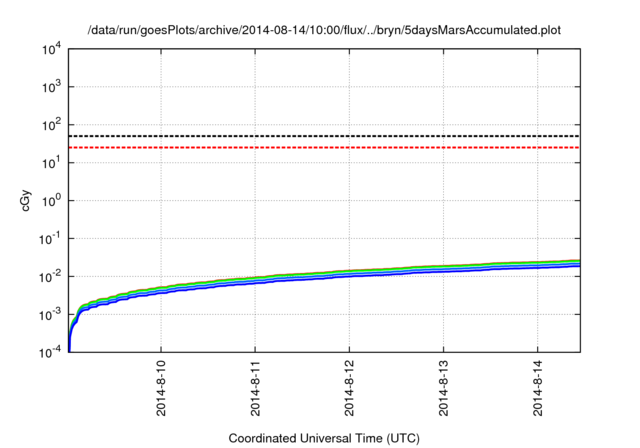Screen dimensions: 640x448
Task: Click the 10^3 y-axis tick label
Action: 51,86
